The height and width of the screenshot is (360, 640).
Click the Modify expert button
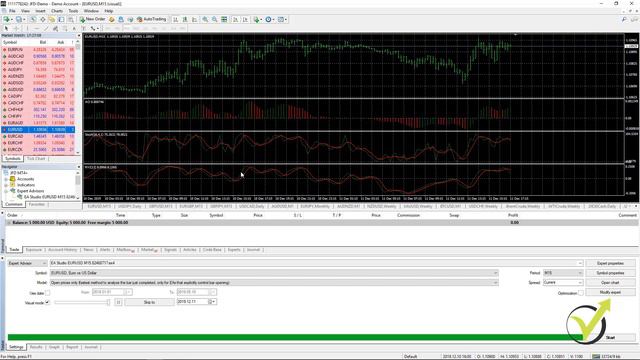click(610, 292)
